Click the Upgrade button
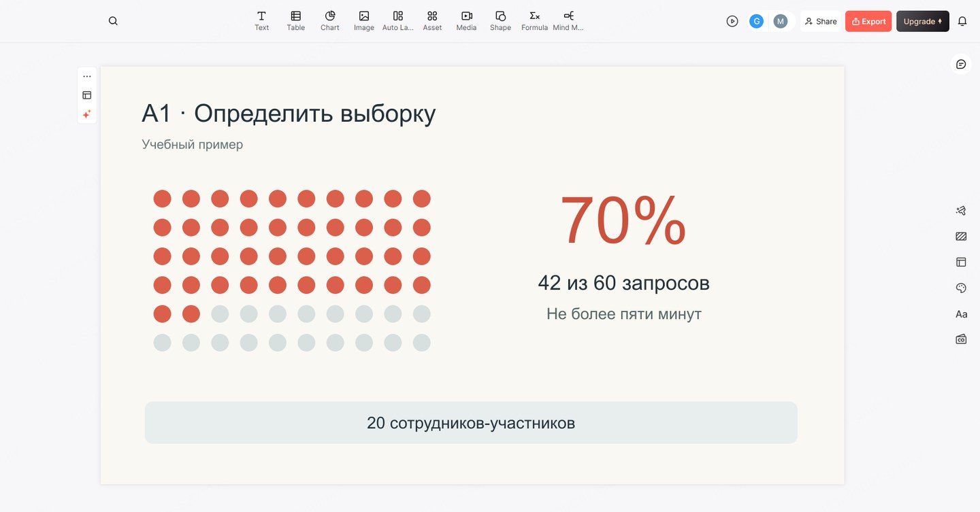This screenshot has height=512, width=980. [923, 21]
